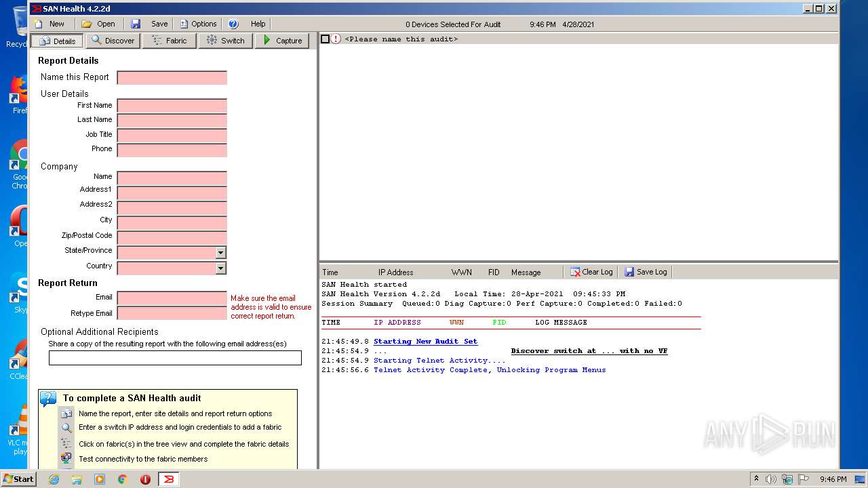Launch Chrome from the taskbar
Viewport: 868px width, 488px height.
[x=123, y=479]
